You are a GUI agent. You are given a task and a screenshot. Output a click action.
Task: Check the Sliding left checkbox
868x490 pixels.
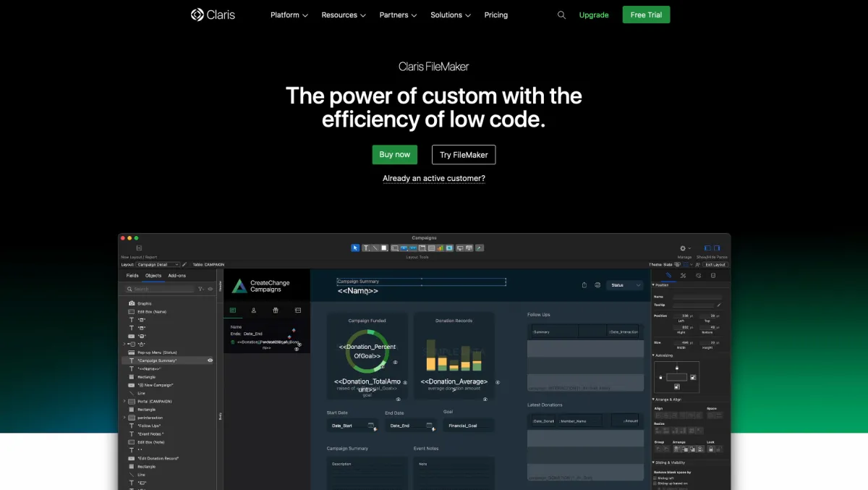pyautogui.click(x=655, y=478)
